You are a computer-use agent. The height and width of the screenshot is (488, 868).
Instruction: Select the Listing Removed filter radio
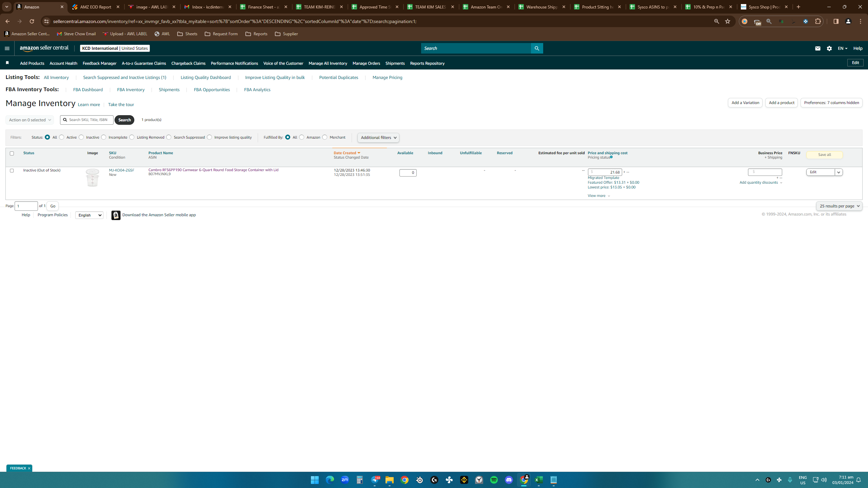132,137
